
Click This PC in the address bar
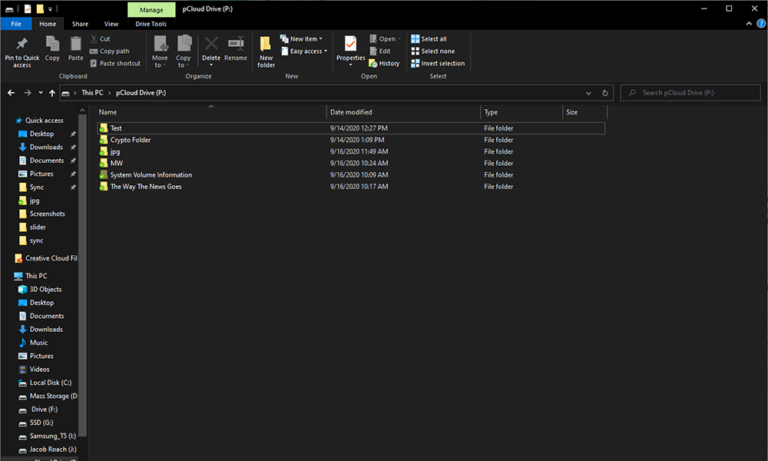pos(92,93)
